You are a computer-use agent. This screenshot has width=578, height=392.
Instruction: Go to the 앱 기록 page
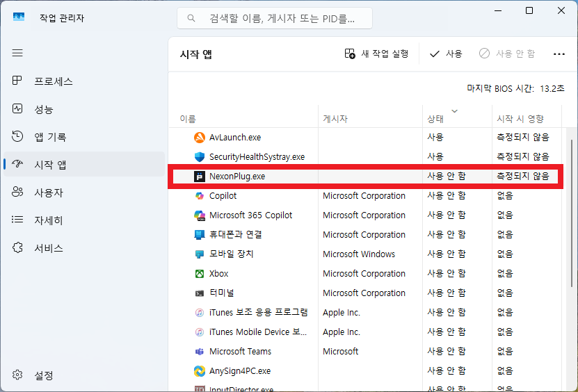(x=84, y=137)
